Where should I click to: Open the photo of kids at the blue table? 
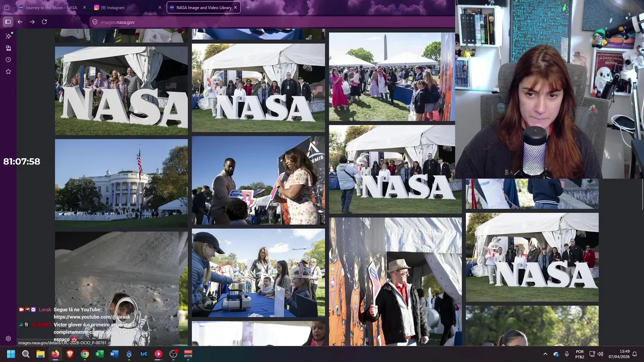coord(258,273)
